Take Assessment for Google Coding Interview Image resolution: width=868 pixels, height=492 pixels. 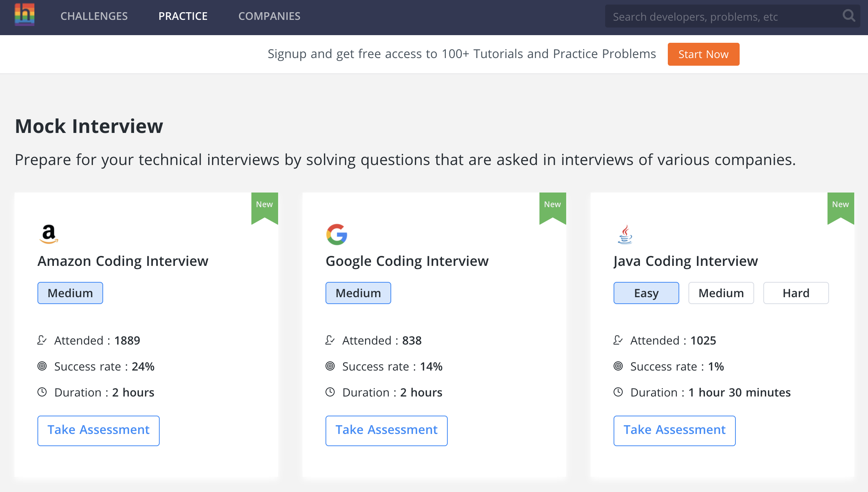coord(387,429)
